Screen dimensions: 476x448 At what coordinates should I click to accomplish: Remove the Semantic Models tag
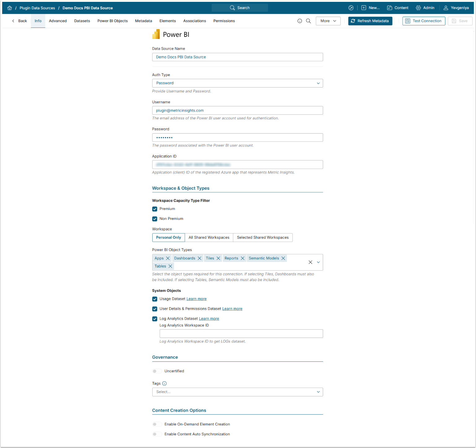click(x=283, y=258)
